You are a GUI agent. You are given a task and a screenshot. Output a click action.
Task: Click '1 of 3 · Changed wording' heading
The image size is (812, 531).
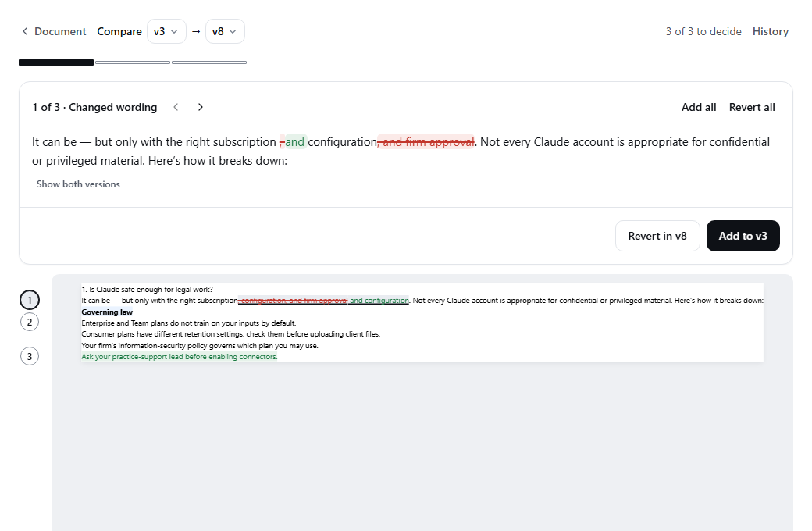[94, 107]
